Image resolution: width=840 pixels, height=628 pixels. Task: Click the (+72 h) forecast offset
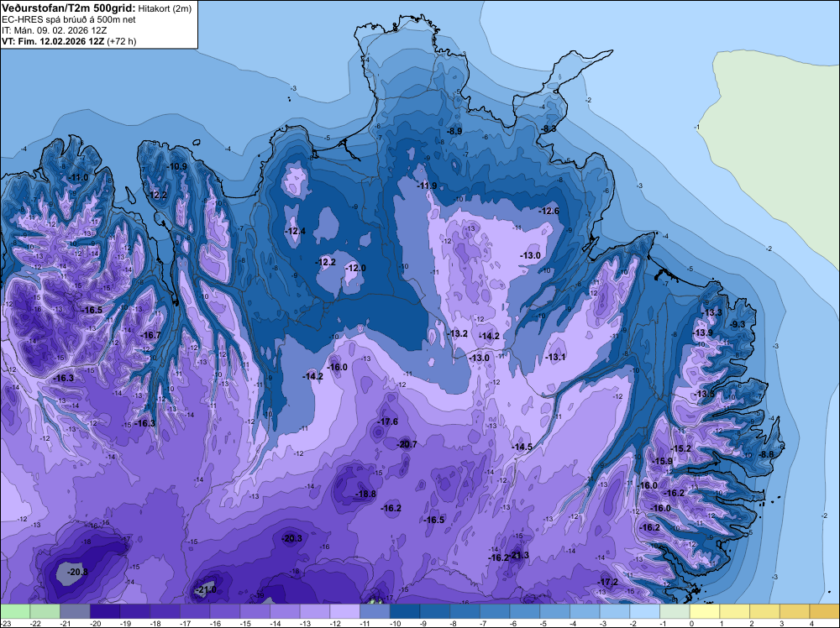point(122,41)
